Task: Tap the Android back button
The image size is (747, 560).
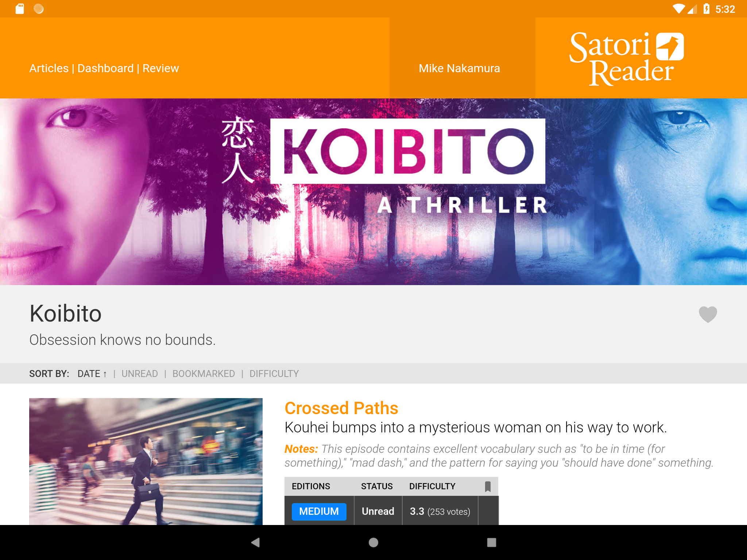Action: point(255,542)
